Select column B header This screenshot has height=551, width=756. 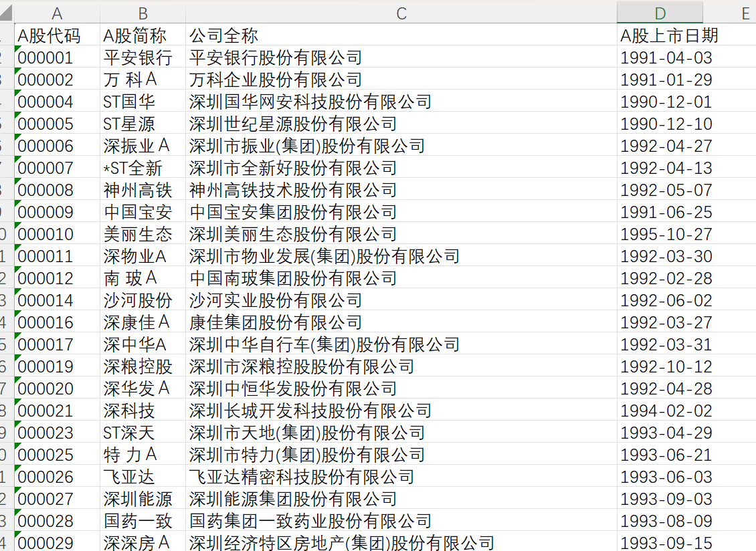pyautogui.click(x=143, y=13)
